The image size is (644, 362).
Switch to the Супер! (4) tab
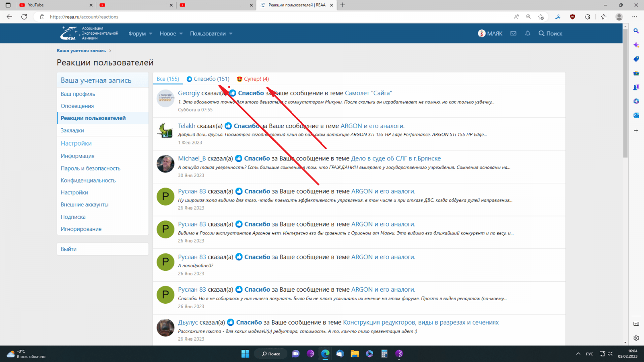(253, 79)
